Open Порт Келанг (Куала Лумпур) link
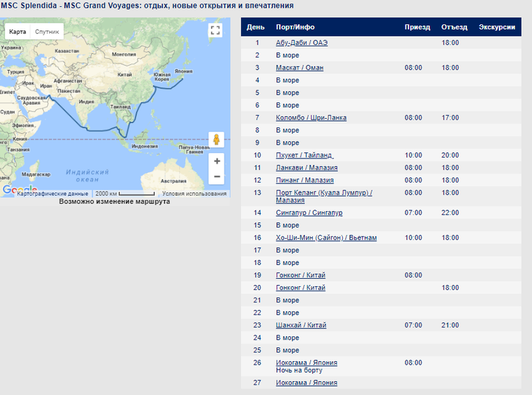This screenshot has width=532, height=395. click(x=323, y=192)
